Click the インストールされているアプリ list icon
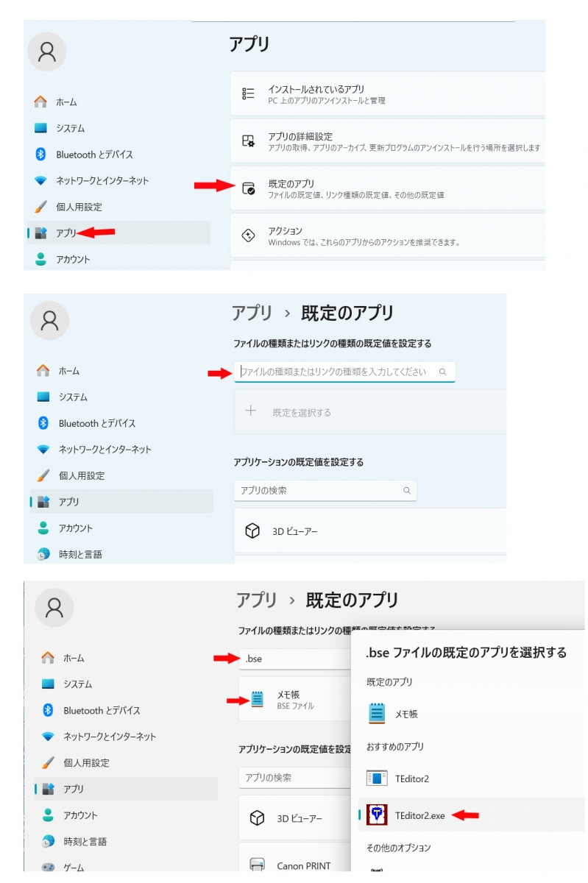 (249, 94)
